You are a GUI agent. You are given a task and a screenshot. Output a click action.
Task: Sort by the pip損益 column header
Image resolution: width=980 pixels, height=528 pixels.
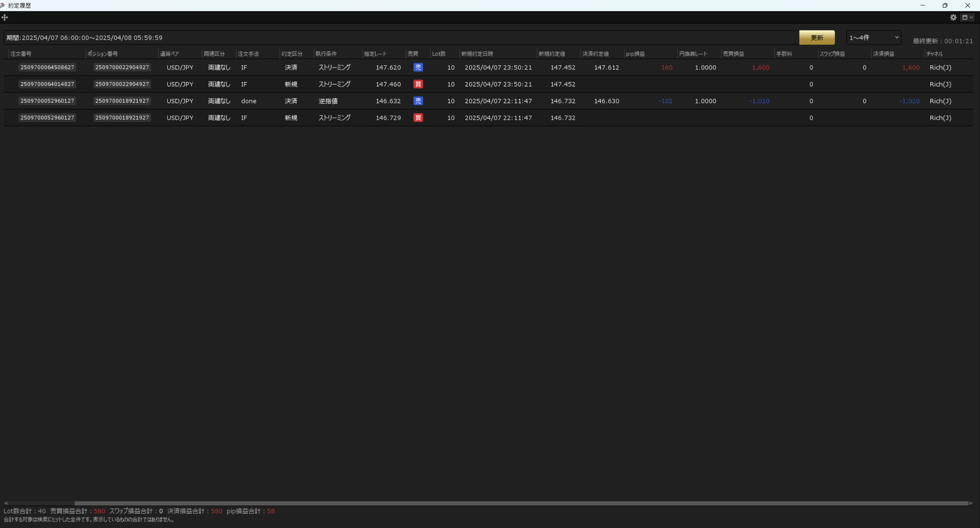[x=635, y=54]
